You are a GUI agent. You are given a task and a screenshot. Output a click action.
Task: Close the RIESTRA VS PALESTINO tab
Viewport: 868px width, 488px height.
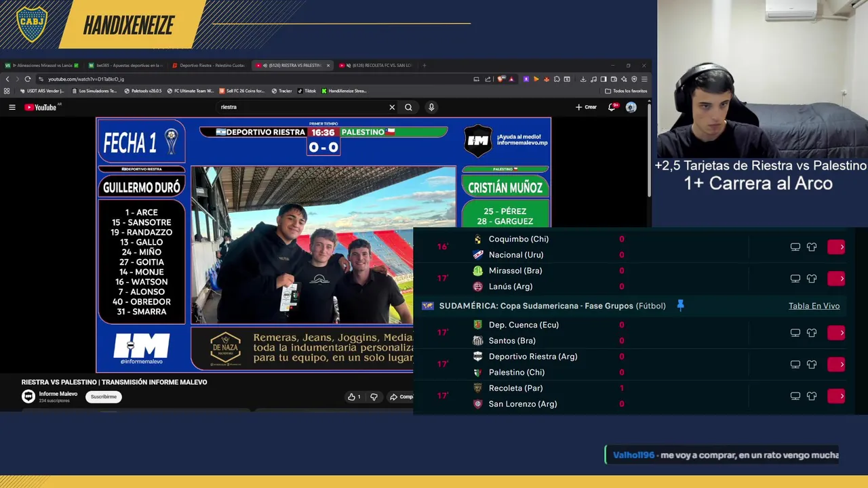point(328,66)
